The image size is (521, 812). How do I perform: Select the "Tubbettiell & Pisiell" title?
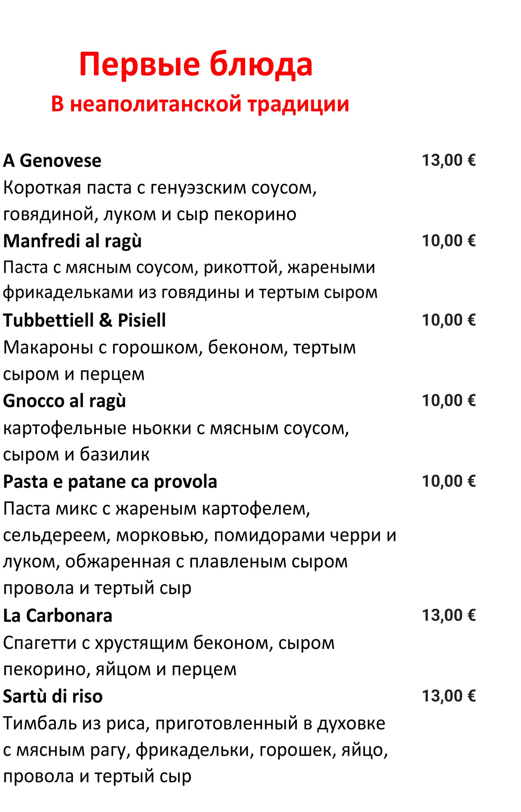[x=84, y=321]
